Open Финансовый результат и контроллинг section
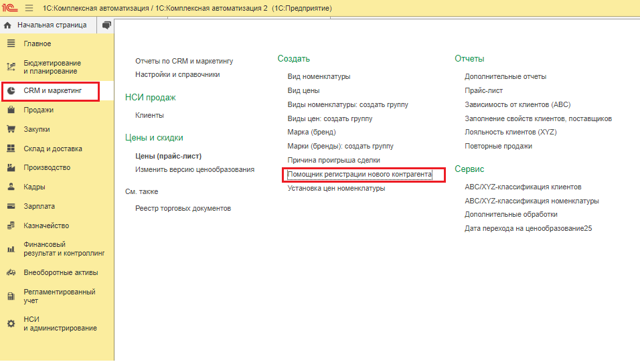Viewport: 640px width, 364px height. 64,249
